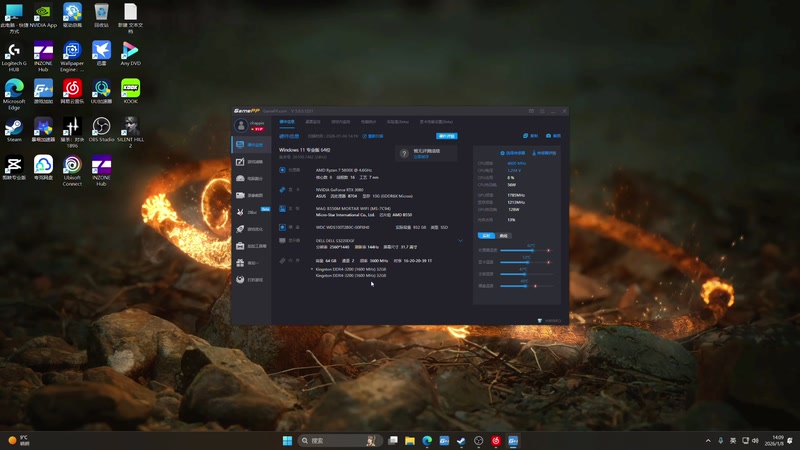
Task: Click the HWiNFO logo at GamePP bottom right
Action: (549, 321)
